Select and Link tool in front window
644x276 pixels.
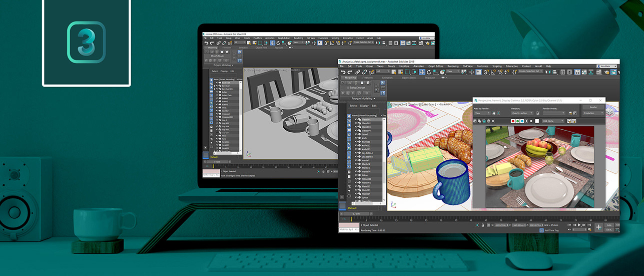(358, 72)
